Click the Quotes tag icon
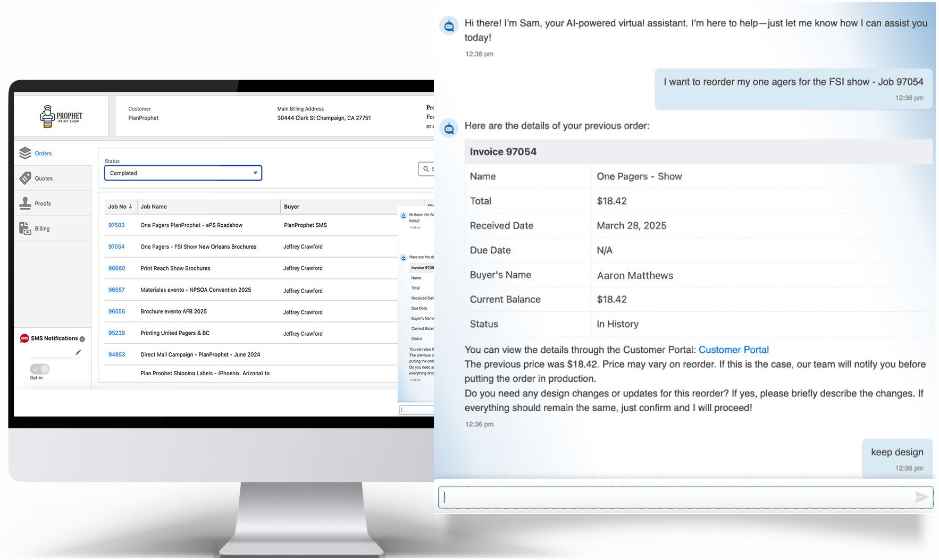The width and height of the screenshot is (939, 560). pyautogui.click(x=26, y=178)
